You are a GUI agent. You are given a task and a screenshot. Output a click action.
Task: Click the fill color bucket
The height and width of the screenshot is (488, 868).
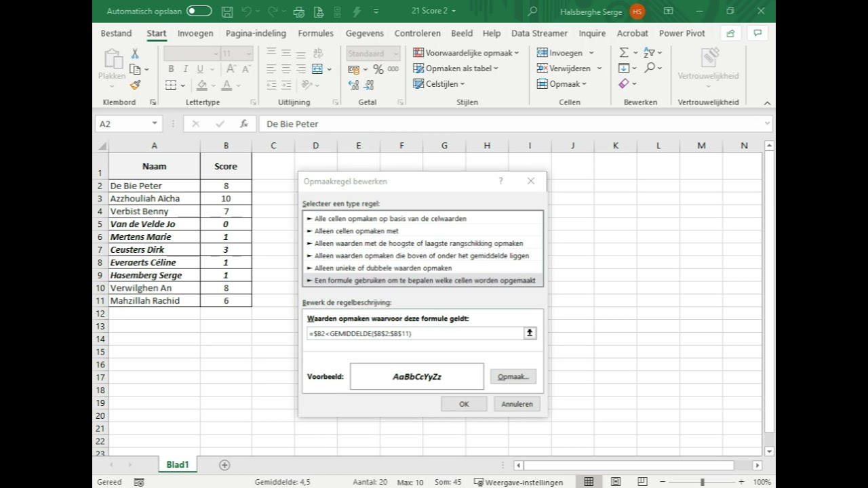(x=201, y=85)
